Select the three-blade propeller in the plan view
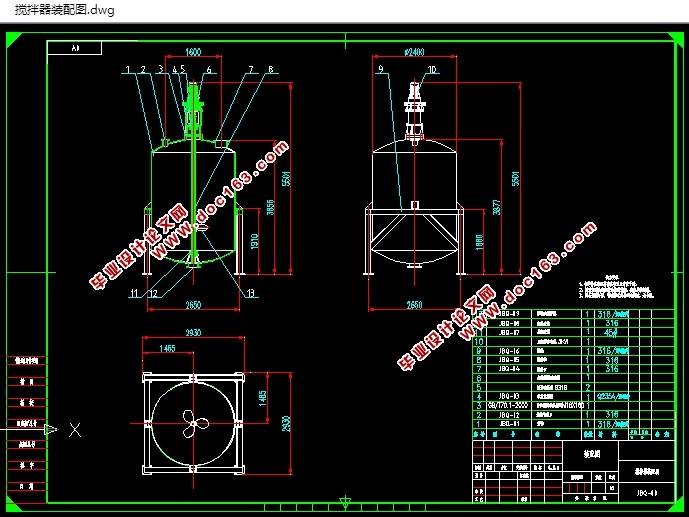The width and height of the screenshot is (689, 517). [x=194, y=423]
